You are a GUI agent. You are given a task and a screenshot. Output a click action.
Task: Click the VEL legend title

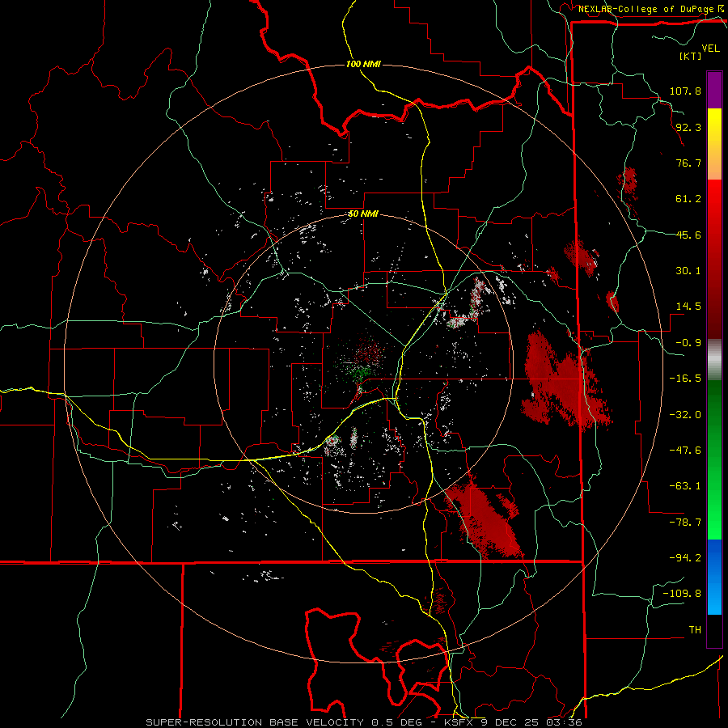point(711,49)
